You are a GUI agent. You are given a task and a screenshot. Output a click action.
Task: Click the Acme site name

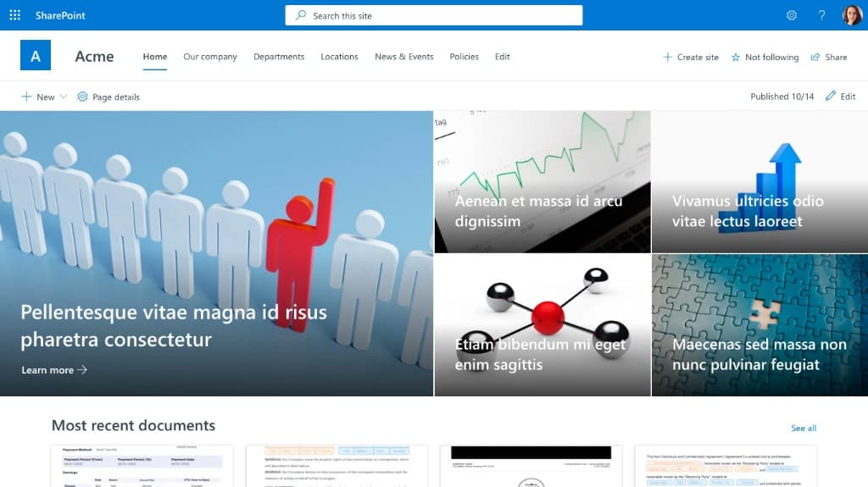pos(95,57)
